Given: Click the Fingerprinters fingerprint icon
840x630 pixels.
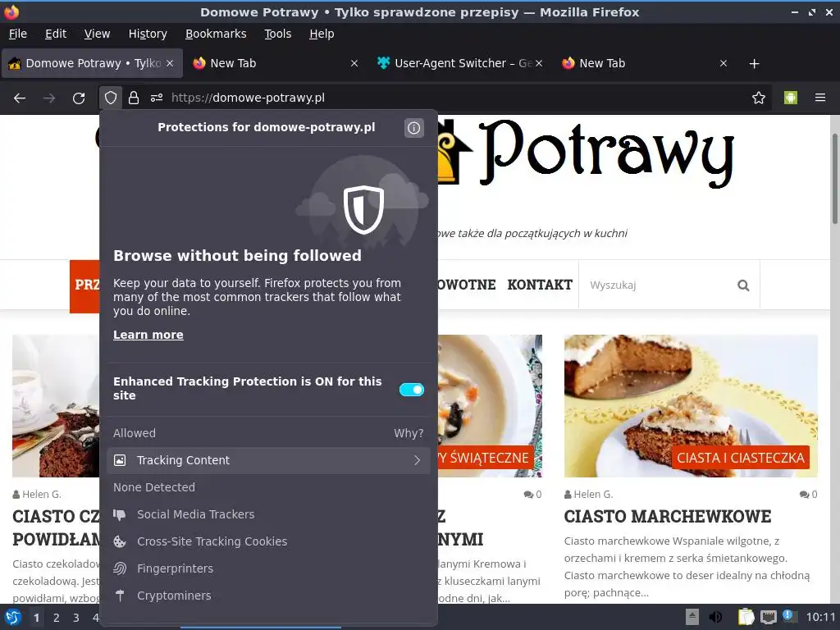Looking at the screenshot, I should click(120, 568).
